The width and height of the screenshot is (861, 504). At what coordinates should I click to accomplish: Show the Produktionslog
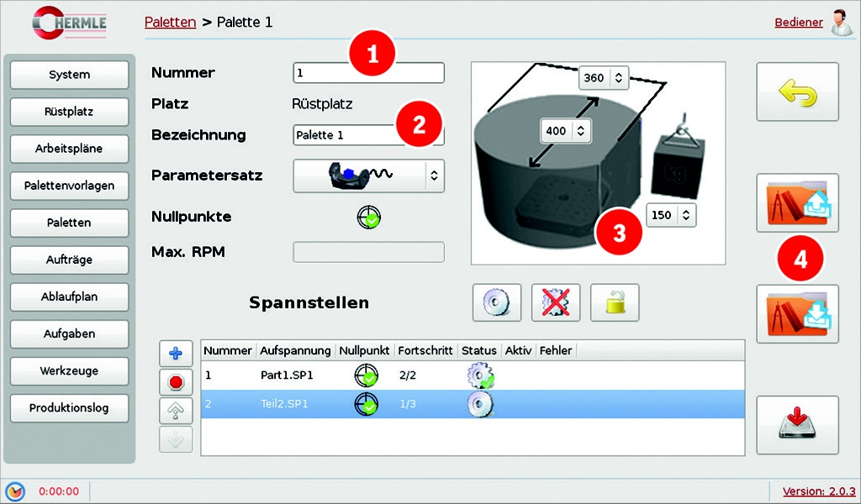click(69, 407)
